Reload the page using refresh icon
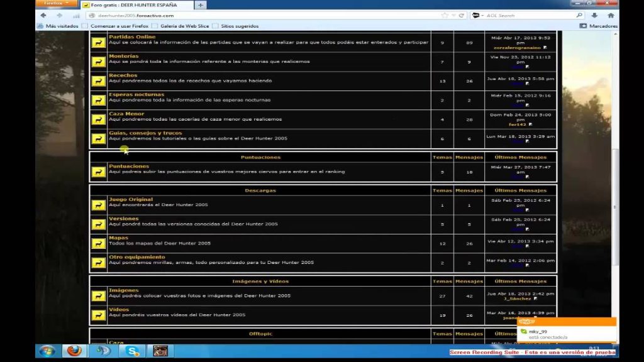 point(461,15)
